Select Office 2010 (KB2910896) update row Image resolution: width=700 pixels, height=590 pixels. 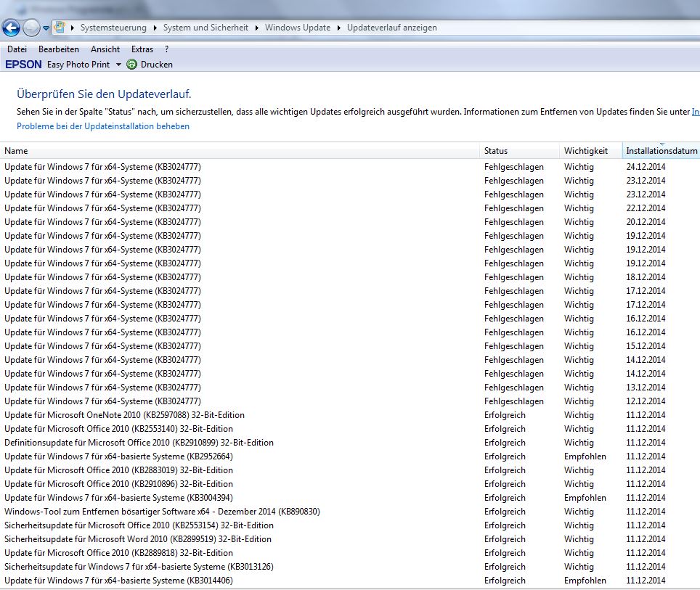(x=350, y=484)
